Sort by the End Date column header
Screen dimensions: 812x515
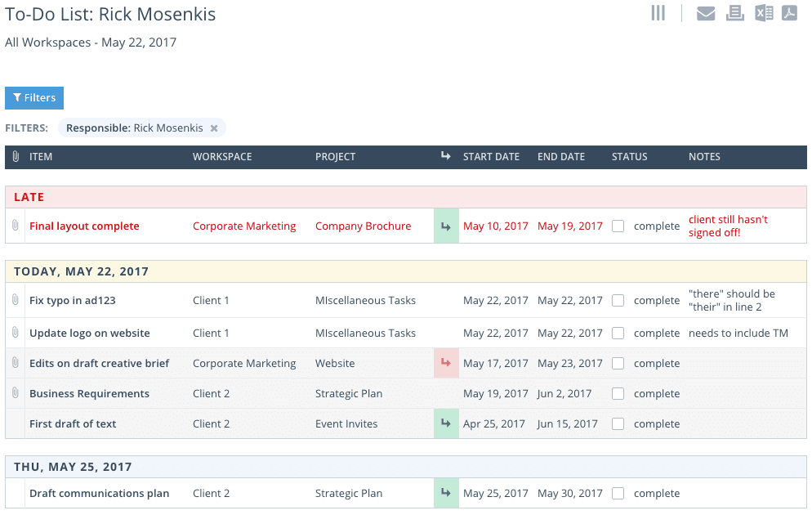pos(560,157)
